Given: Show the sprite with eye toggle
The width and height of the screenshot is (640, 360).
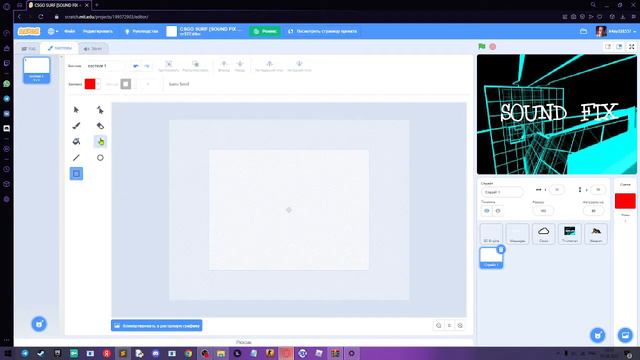Looking at the screenshot, I should click(487, 211).
